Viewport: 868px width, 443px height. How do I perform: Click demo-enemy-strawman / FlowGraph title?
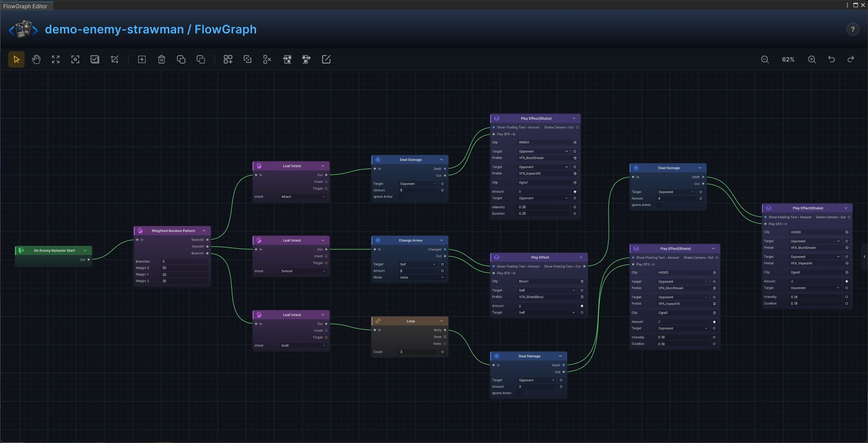click(151, 29)
